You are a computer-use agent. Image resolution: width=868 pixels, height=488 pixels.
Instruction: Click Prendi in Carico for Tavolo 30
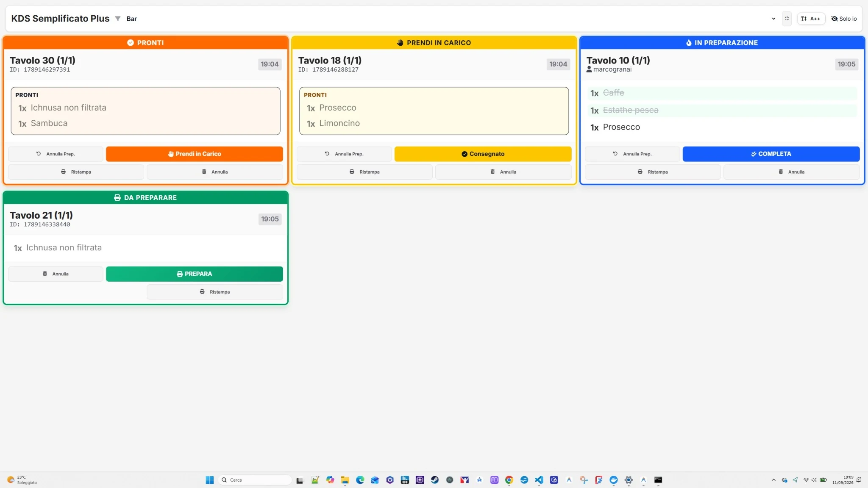194,154
